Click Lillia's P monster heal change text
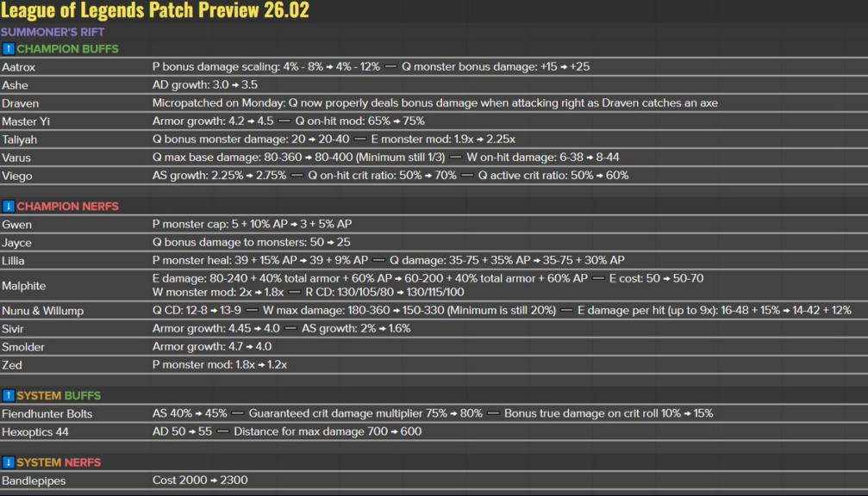The image size is (868, 496). (x=260, y=260)
